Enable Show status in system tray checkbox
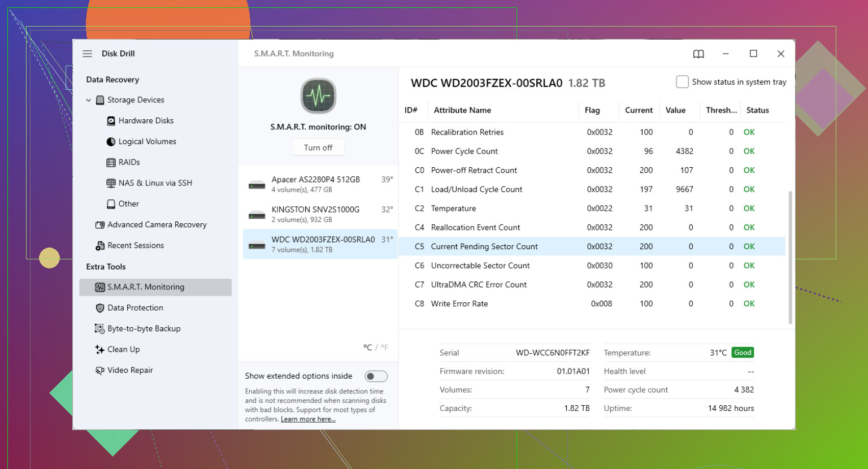868x469 pixels. pos(682,82)
